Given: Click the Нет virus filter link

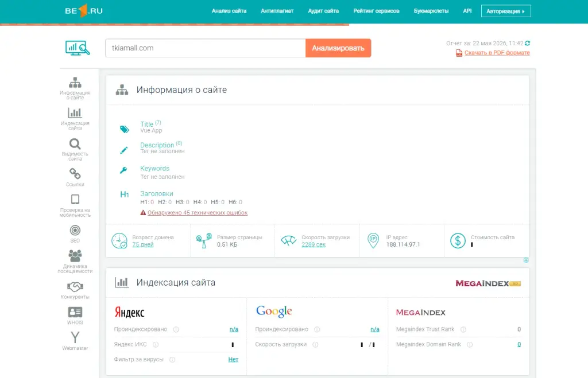Looking at the screenshot, I should point(233,360).
